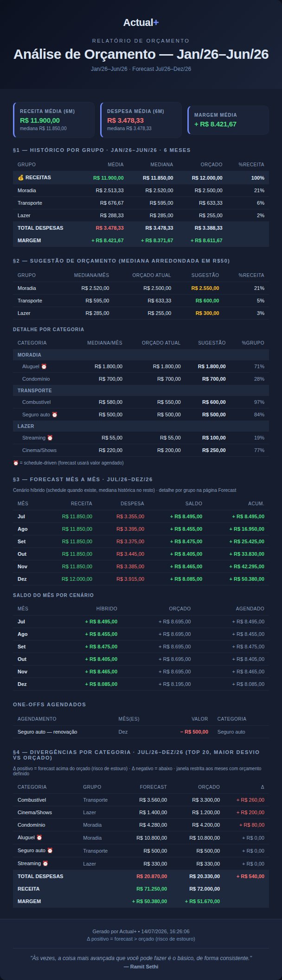Click the Moradia average value R$ 2.513,33
This screenshot has height=980, width=282.
pyautogui.click(x=109, y=190)
